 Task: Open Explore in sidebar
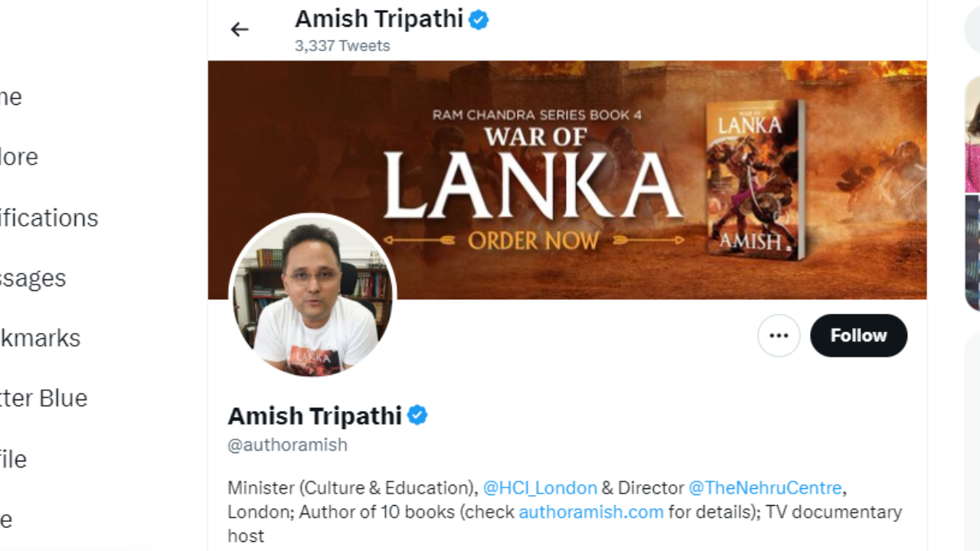(x=19, y=157)
